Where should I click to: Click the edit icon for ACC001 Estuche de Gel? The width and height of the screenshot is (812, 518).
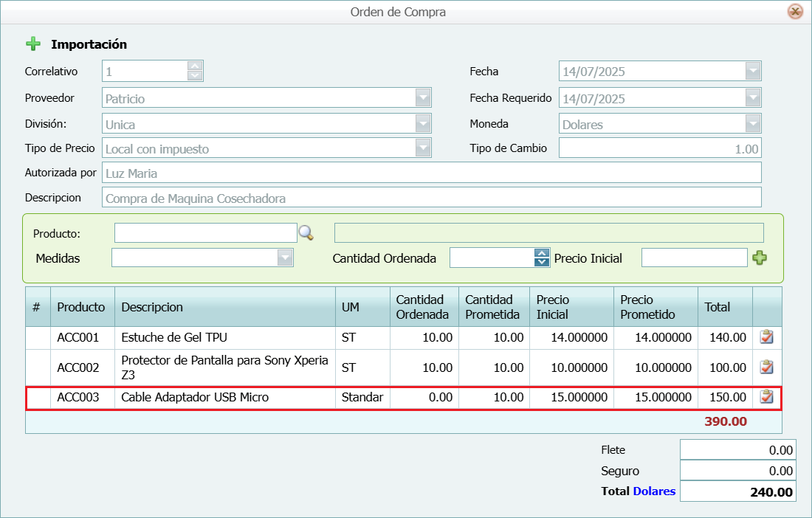(x=765, y=337)
